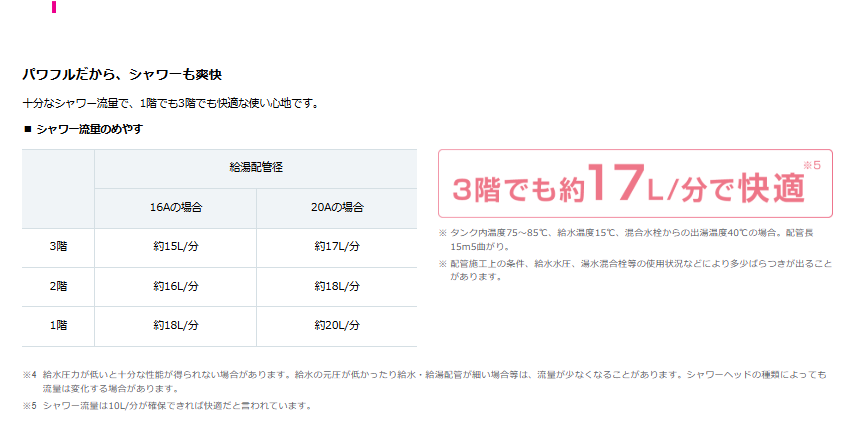Click the 約20L/分 cell in the table

pos(336,325)
